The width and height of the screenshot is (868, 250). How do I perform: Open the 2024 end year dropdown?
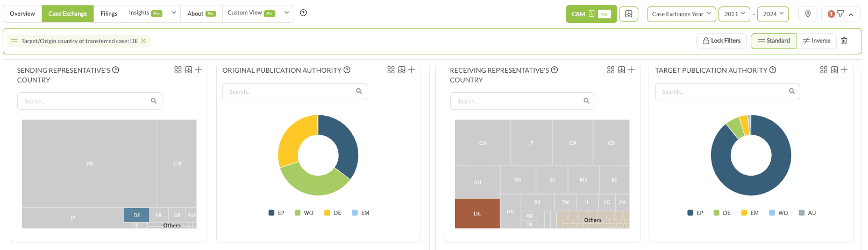click(x=773, y=14)
